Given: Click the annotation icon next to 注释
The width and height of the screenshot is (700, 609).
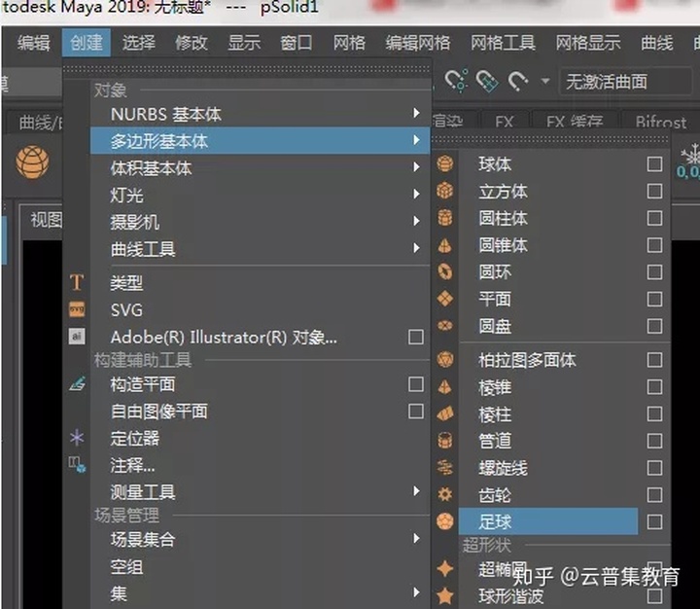Looking at the screenshot, I should pos(77,464).
